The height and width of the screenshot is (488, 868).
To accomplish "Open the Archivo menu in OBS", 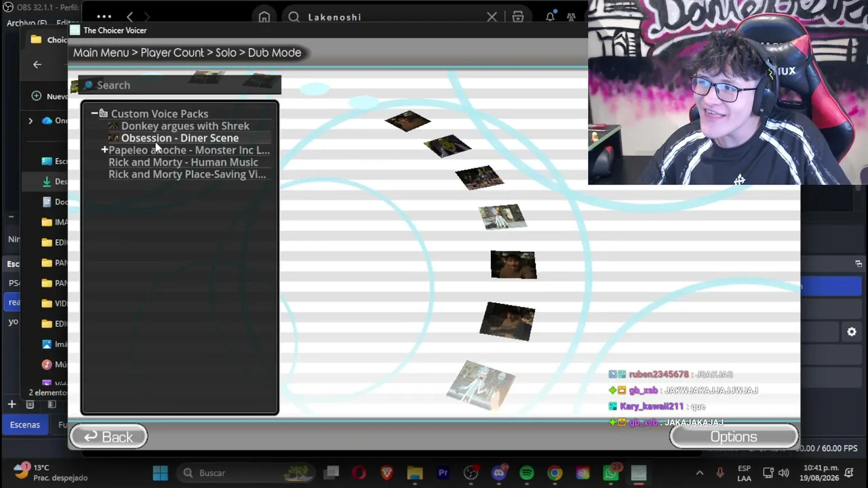I will tap(26, 22).
